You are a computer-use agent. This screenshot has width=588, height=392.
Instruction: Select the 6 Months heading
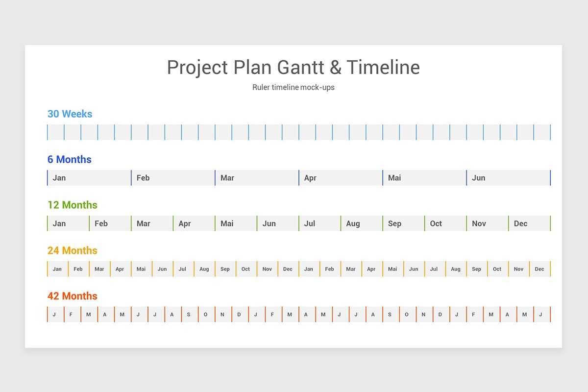[69, 159]
